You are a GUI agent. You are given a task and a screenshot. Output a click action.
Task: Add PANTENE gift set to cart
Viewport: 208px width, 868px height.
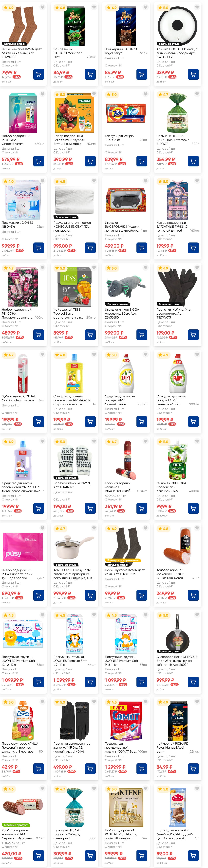click(x=141, y=855)
